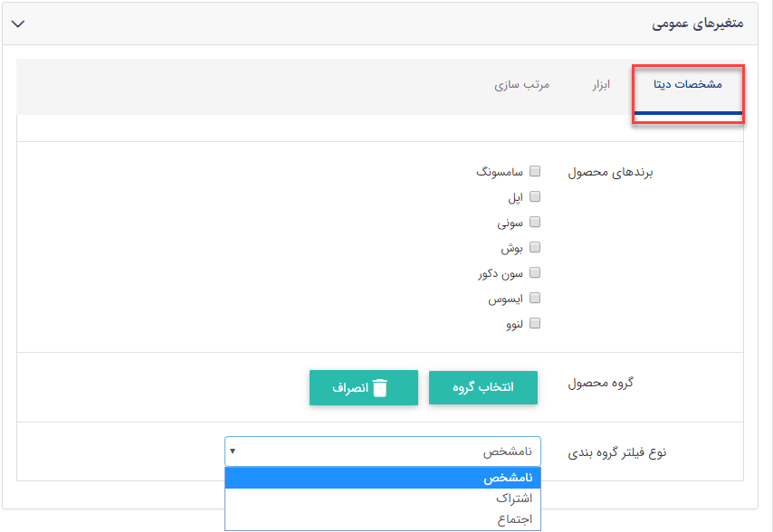Screen dimensions: 773x532
Task: Enable the لنوو brand checkbox
Action: (x=535, y=322)
